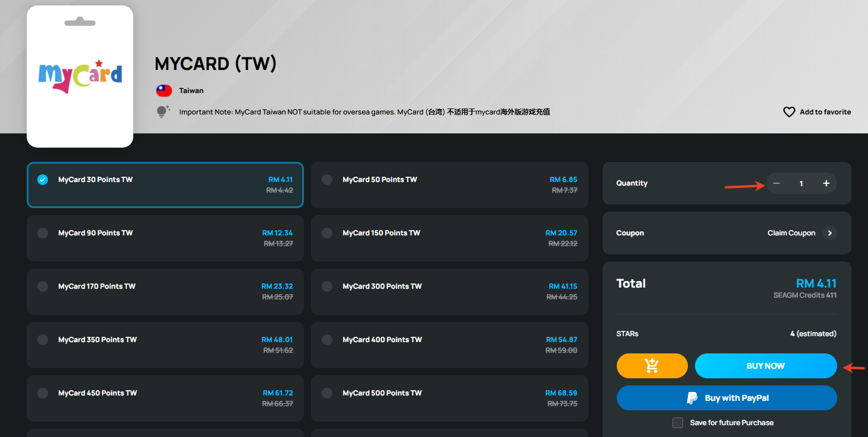Click the RM 6.85 price text

(x=563, y=180)
